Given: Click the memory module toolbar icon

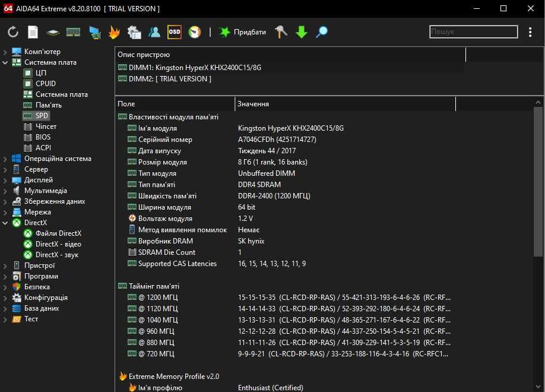Looking at the screenshot, I should point(73,32).
